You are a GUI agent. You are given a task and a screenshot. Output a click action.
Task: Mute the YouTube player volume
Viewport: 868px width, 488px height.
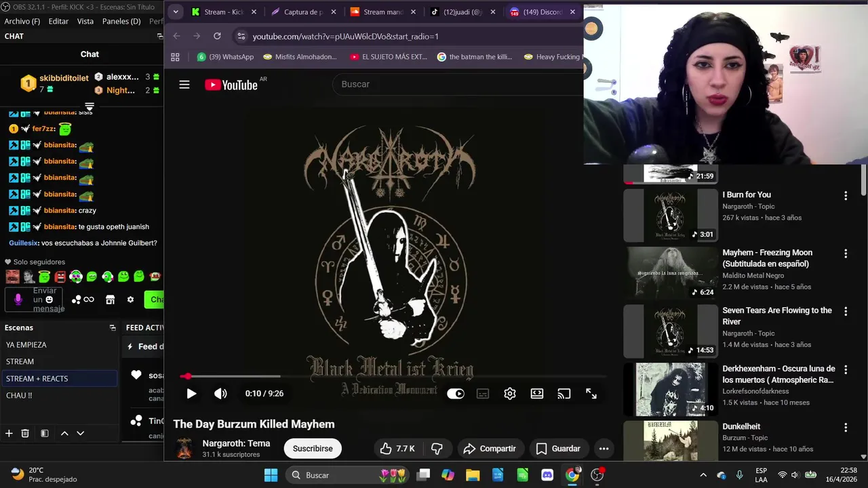(x=220, y=394)
